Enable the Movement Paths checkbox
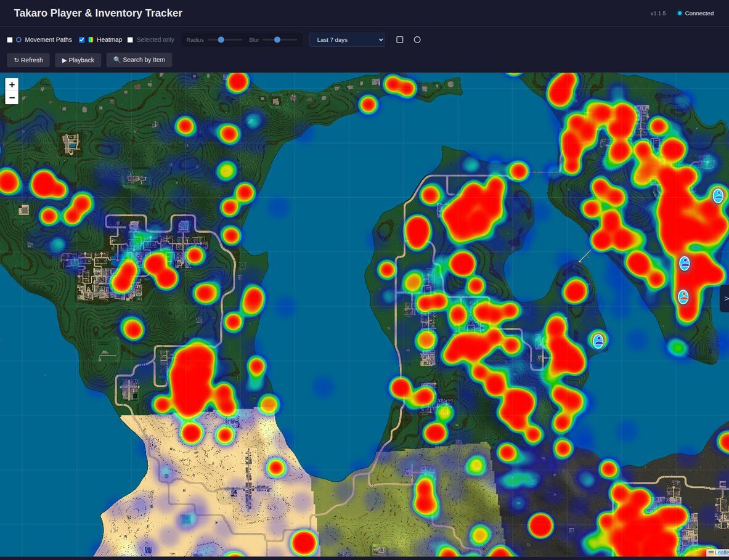 click(9, 39)
